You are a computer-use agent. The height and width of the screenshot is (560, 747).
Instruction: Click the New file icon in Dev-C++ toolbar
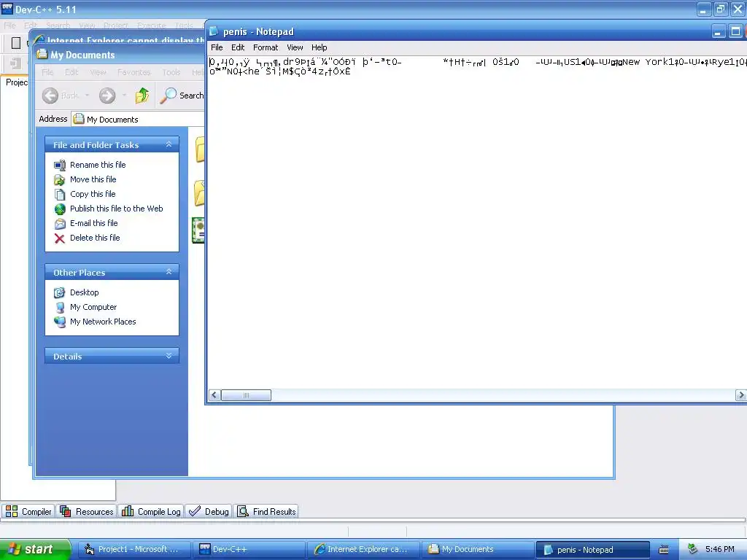[x=16, y=43]
